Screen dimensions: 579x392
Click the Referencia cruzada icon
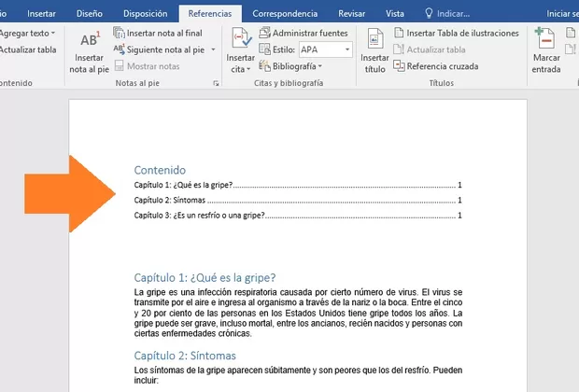click(399, 65)
